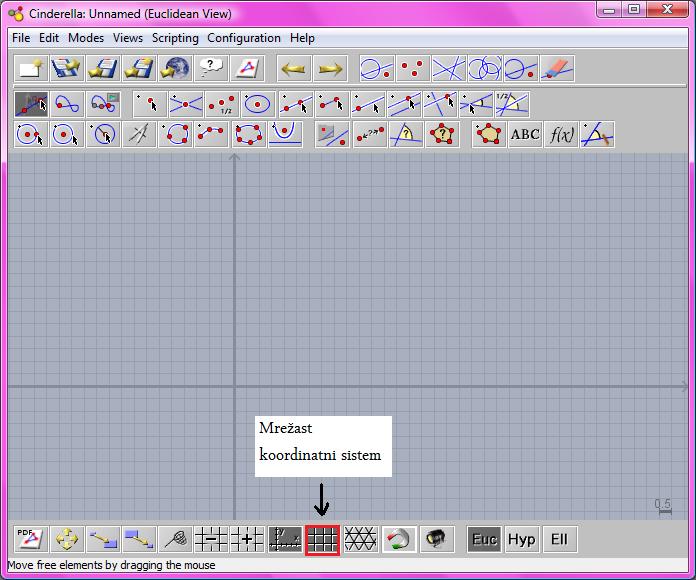Screen dimensions: 696x580
Task: Select the Move Element tool
Action: point(31,103)
